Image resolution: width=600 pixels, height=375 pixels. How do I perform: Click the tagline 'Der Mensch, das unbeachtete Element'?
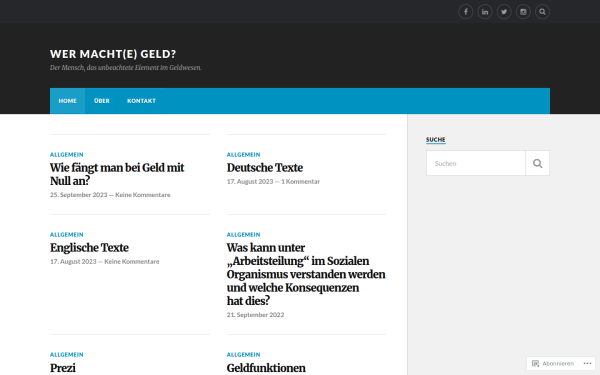[x=126, y=68]
